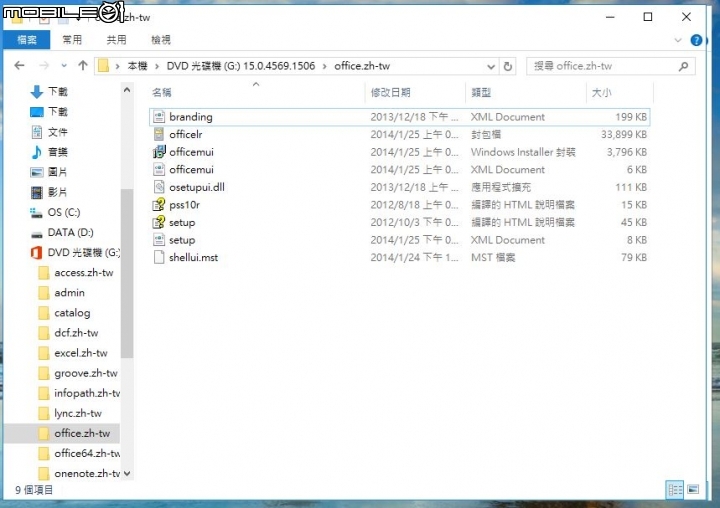Screen dimensions: 720x508
Task: Open the infopath.zh-tw folder in tree
Action: [79, 393]
